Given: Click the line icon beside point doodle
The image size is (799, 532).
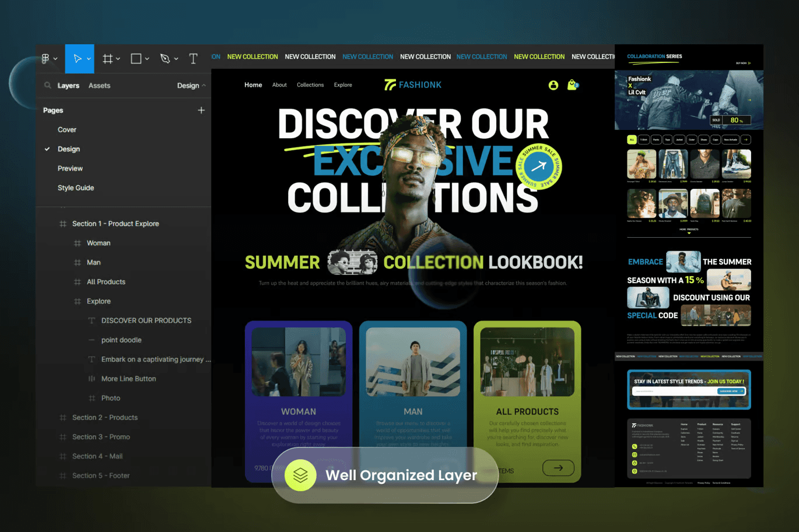Looking at the screenshot, I should 92,340.
